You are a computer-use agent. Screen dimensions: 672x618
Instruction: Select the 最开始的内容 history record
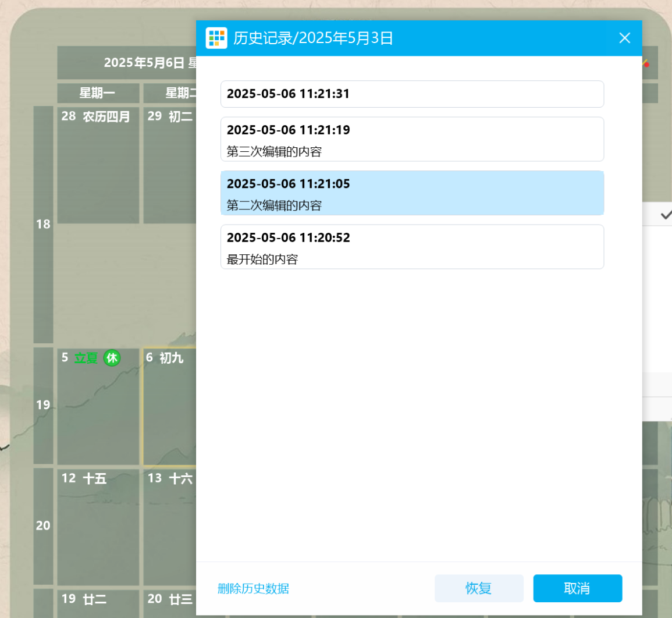(x=412, y=247)
